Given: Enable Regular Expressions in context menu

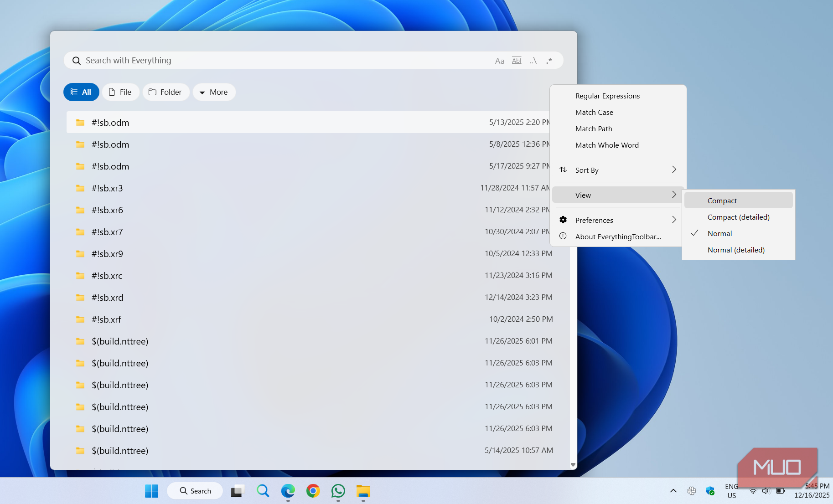Looking at the screenshot, I should (x=618, y=96).
